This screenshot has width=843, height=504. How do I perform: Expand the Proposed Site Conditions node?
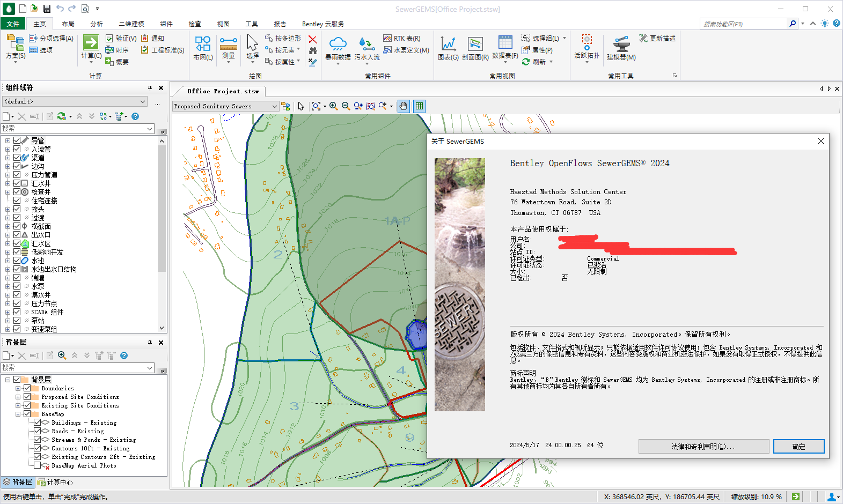[x=18, y=397]
